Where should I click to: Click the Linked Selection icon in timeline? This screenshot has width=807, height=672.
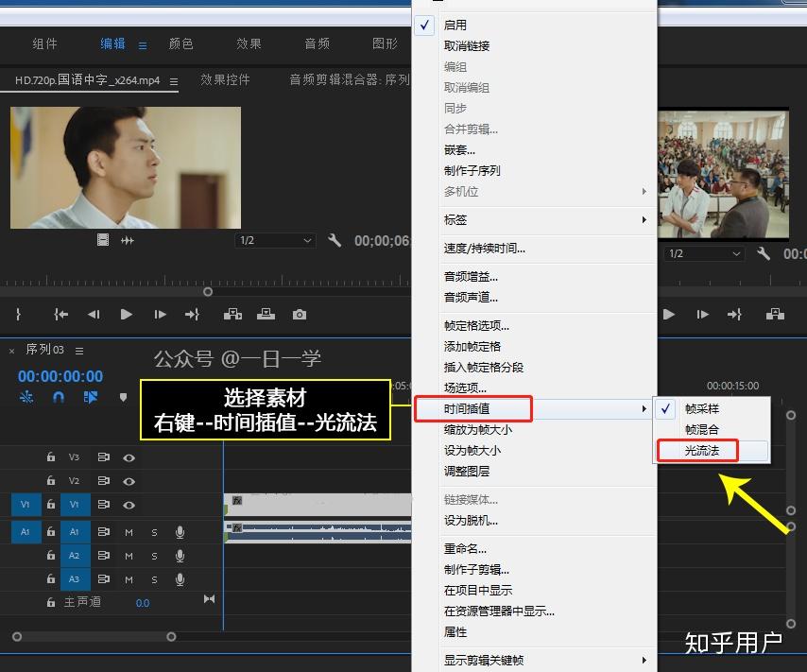click(x=91, y=397)
